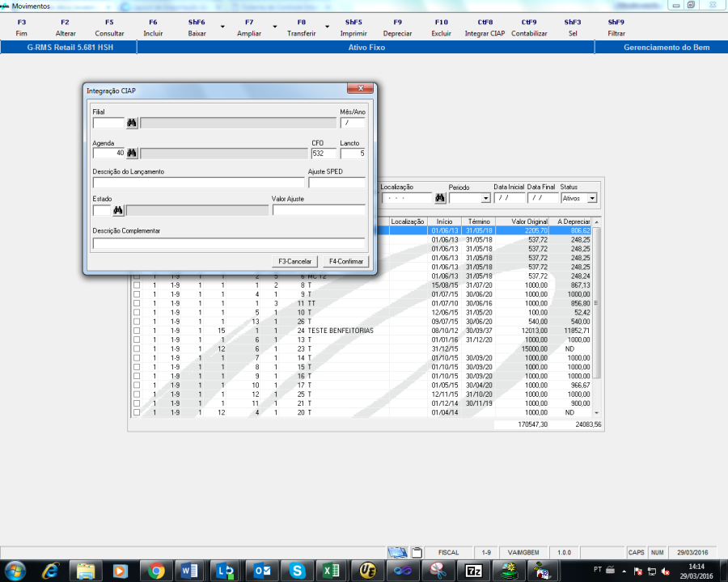Screen dimensions: 728x582
Task: Click the F5 Consultar toolbar command
Action: click(109, 27)
